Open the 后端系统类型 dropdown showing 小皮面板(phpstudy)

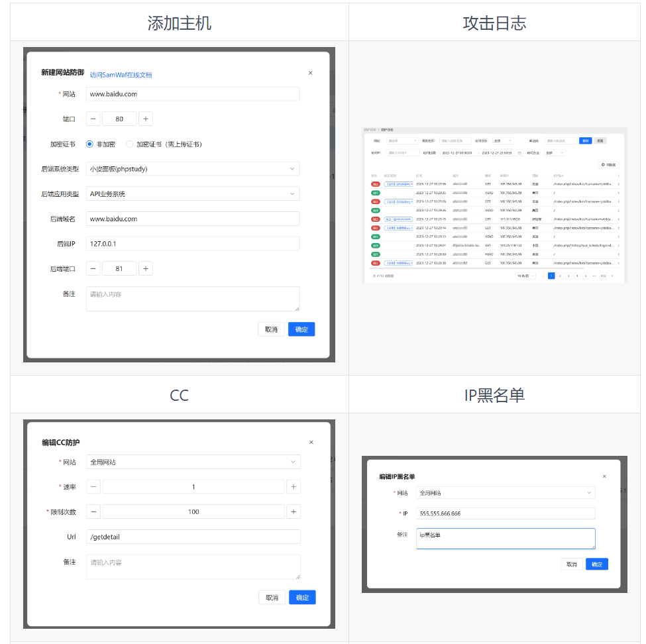[x=192, y=169]
